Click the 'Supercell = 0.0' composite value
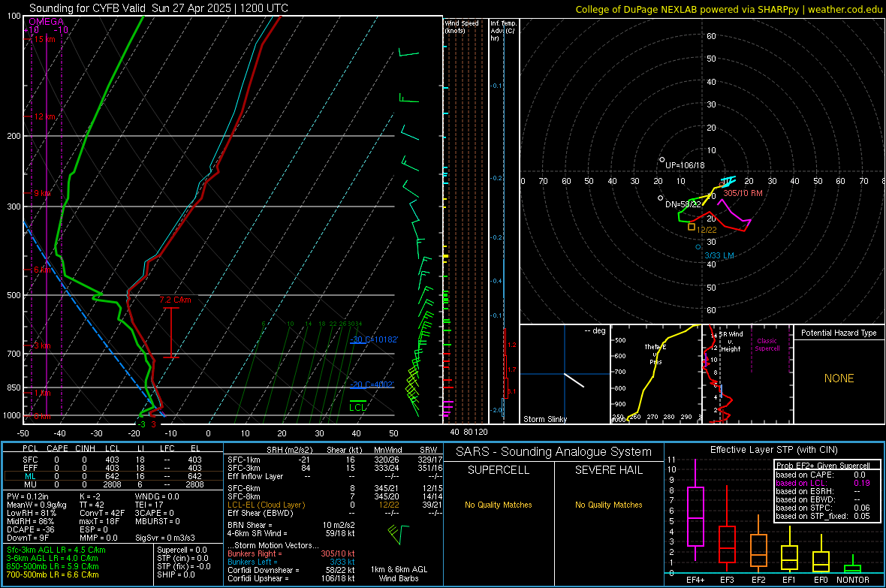Viewport: 886px width, 588px height. (x=182, y=550)
